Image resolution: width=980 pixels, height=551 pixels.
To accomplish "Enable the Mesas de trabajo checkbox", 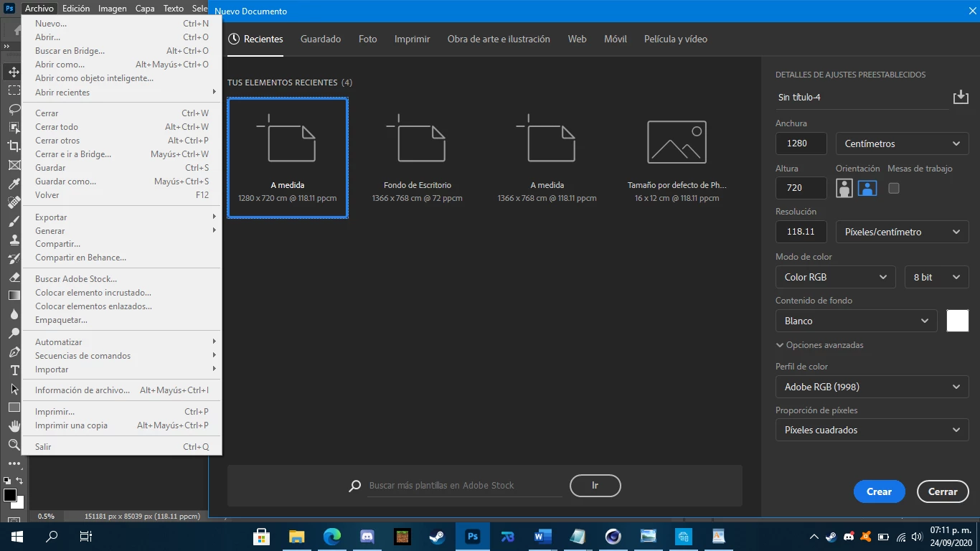I will (893, 188).
